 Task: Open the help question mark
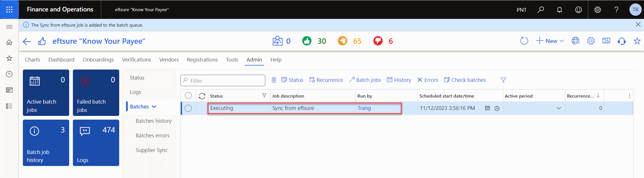616,10
